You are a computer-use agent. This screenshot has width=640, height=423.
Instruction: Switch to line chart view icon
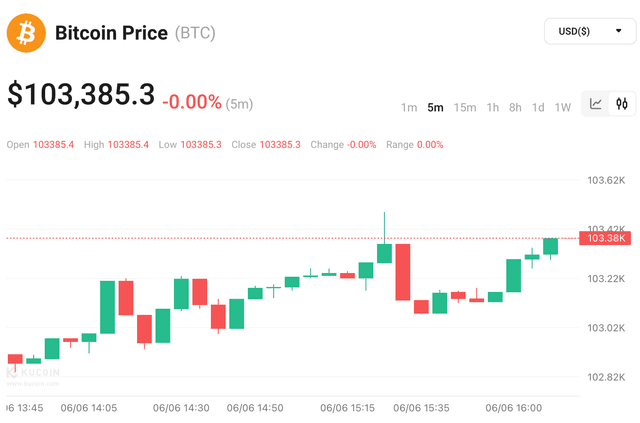tap(596, 104)
